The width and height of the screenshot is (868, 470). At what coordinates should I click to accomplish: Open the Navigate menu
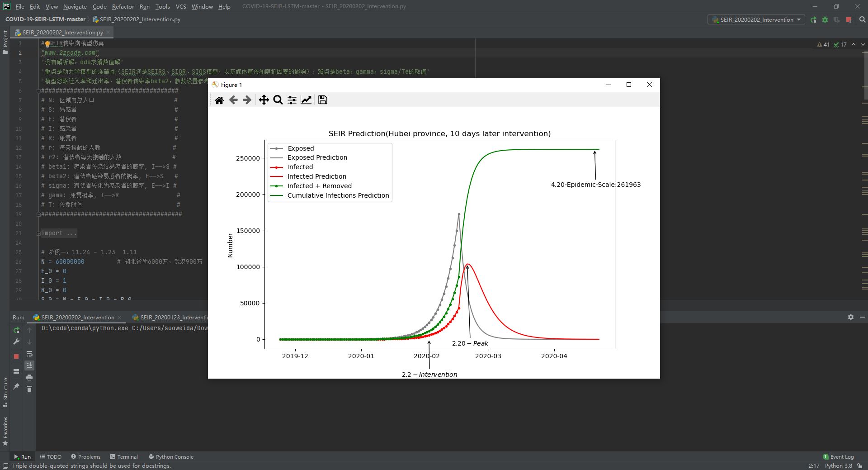pyautogui.click(x=75, y=6)
